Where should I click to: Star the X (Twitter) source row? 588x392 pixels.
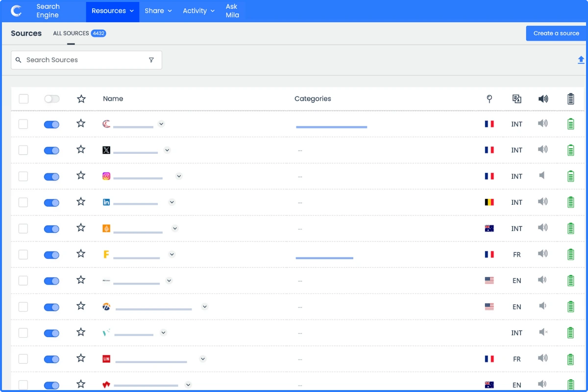point(81,149)
